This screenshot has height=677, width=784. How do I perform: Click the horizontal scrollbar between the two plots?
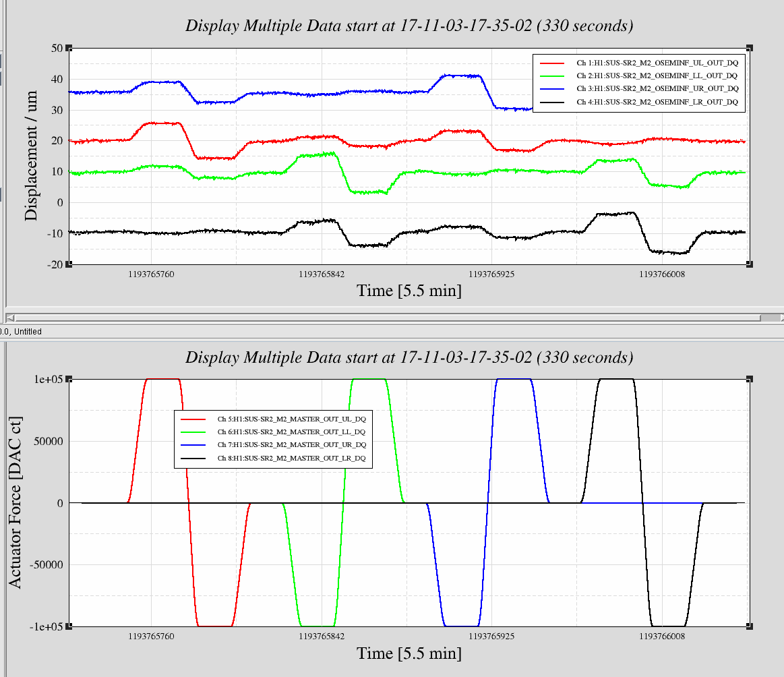coord(394,318)
